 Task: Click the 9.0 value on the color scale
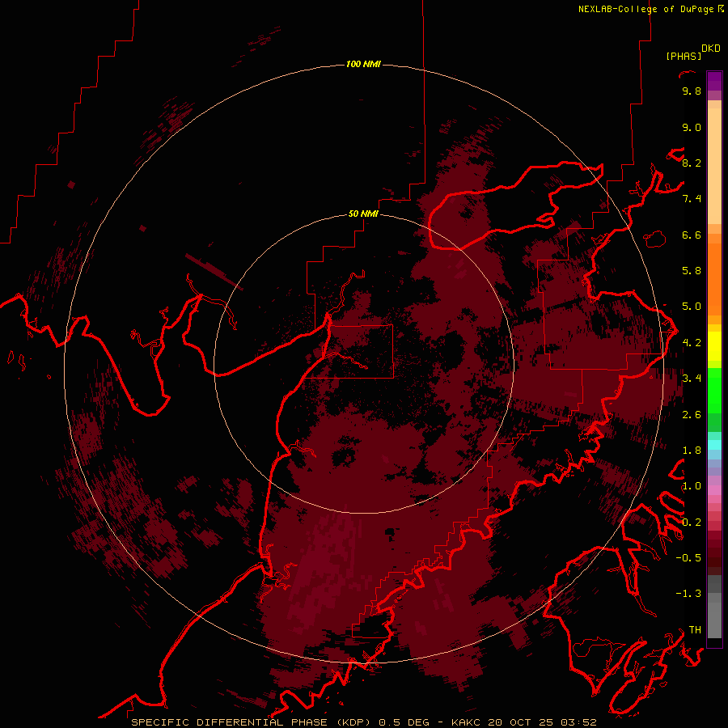(692, 127)
